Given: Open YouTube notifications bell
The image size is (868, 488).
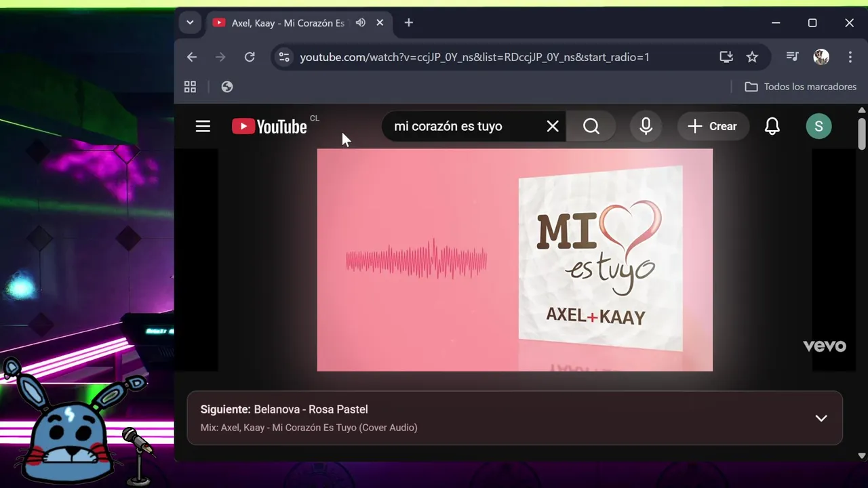Looking at the screenshot, I should click(x=772, y=126).
